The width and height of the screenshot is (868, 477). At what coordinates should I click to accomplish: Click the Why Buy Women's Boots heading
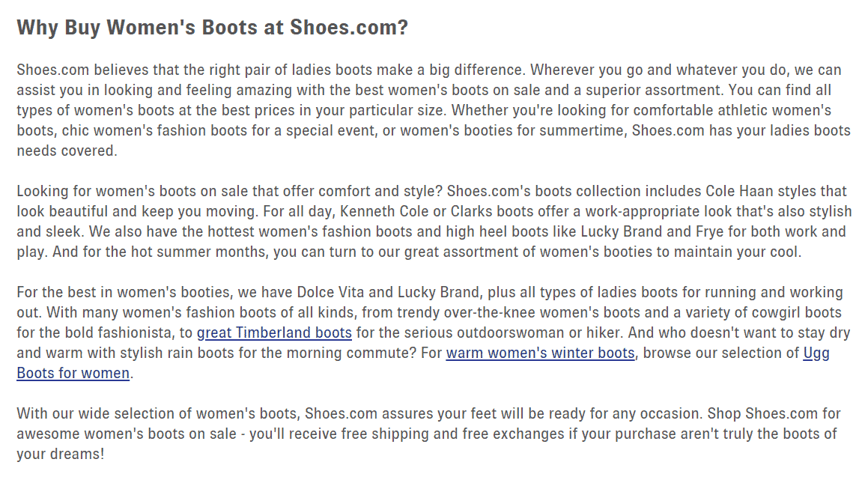(x=212, y=27)
